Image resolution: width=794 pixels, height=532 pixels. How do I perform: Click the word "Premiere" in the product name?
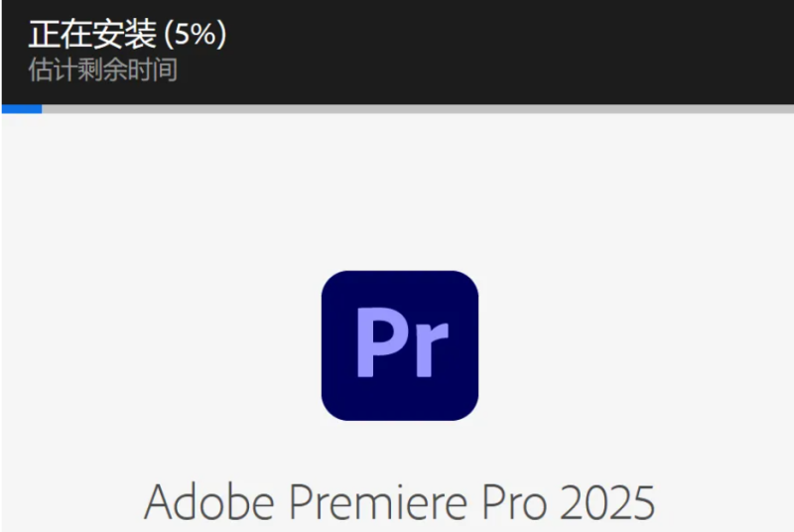click(x=378, y=501)
